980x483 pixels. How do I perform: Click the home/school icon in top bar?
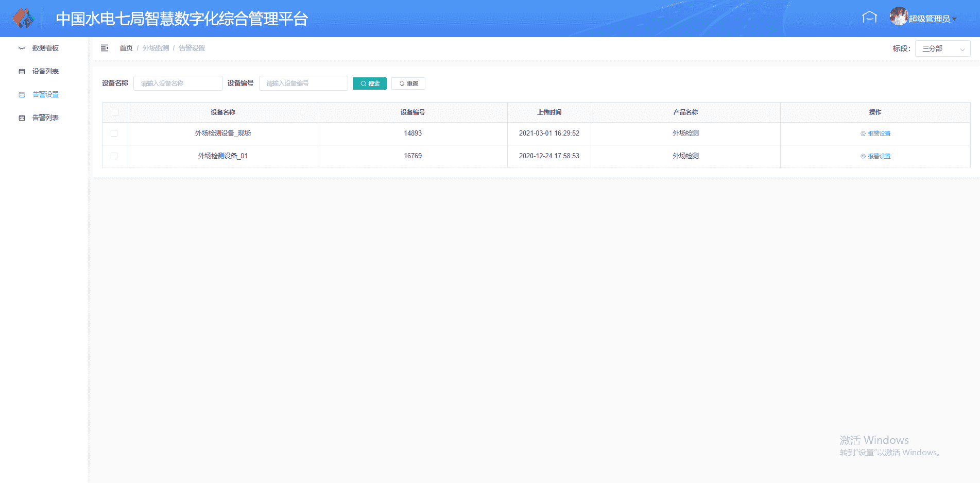[x=869, y=18]
